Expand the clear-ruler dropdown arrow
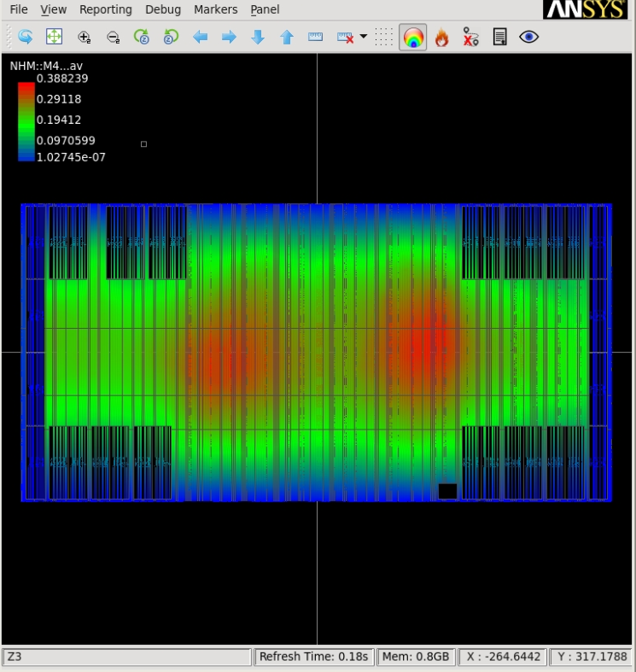This screenshot has width=636, height=672. click(x=364, y=37)
